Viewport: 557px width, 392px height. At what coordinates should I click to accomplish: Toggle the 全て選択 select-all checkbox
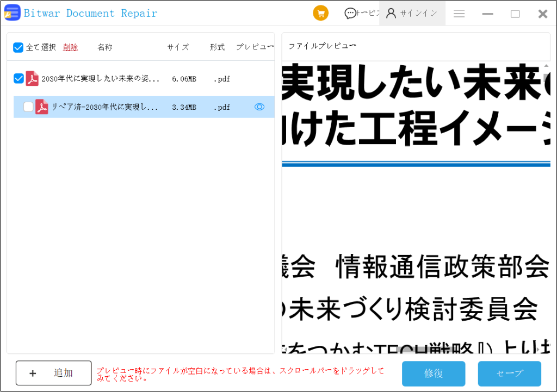(x=18, y=47)
